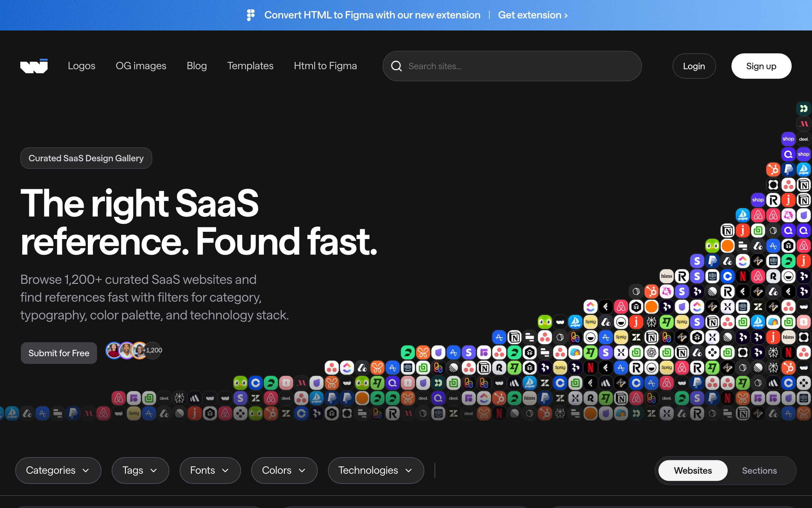
Task: Click the Sign up button
Action: (x=761, y=66)
